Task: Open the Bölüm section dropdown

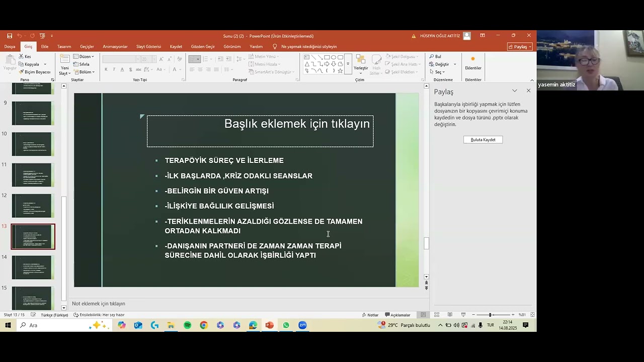Action: tap(84, 72)
